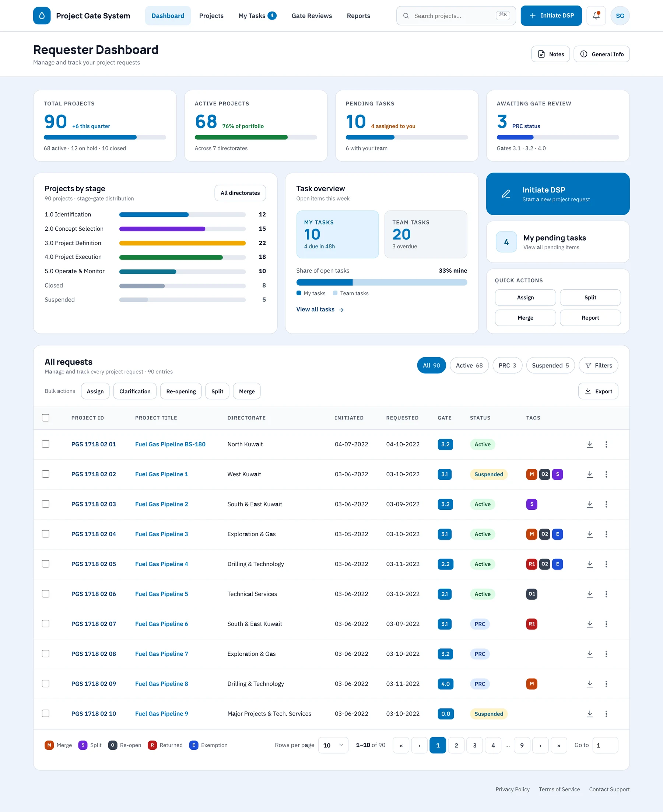
Task: Open the Filters panel
Action: click(x=598, y=365)
